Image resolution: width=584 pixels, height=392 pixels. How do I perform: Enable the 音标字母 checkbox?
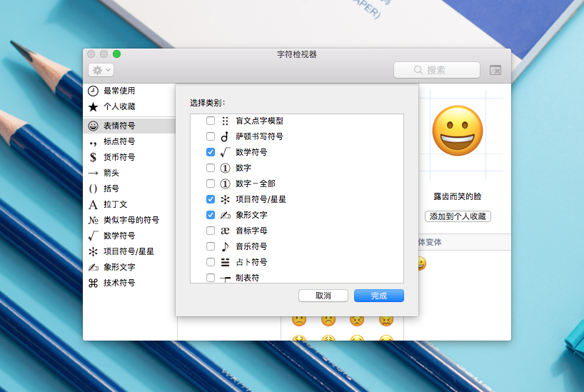211,231
